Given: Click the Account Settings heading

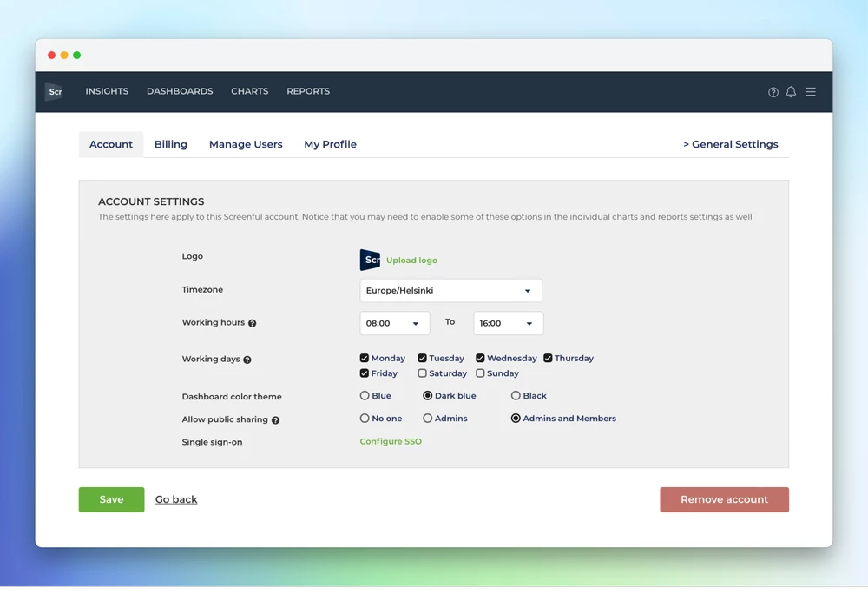Looking at the screenshot, I should [x=151, y=201].
